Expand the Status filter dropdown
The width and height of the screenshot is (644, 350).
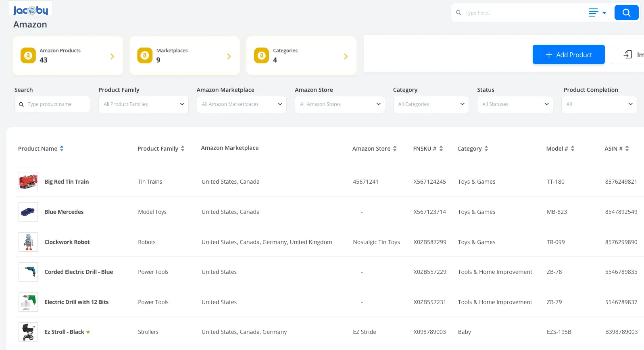[515, 104]
